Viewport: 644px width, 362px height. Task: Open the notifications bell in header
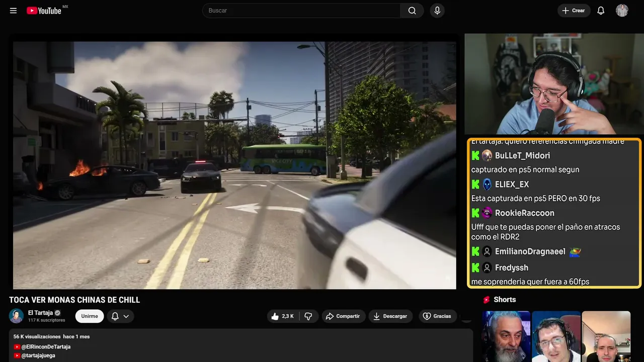pos(601,11)
